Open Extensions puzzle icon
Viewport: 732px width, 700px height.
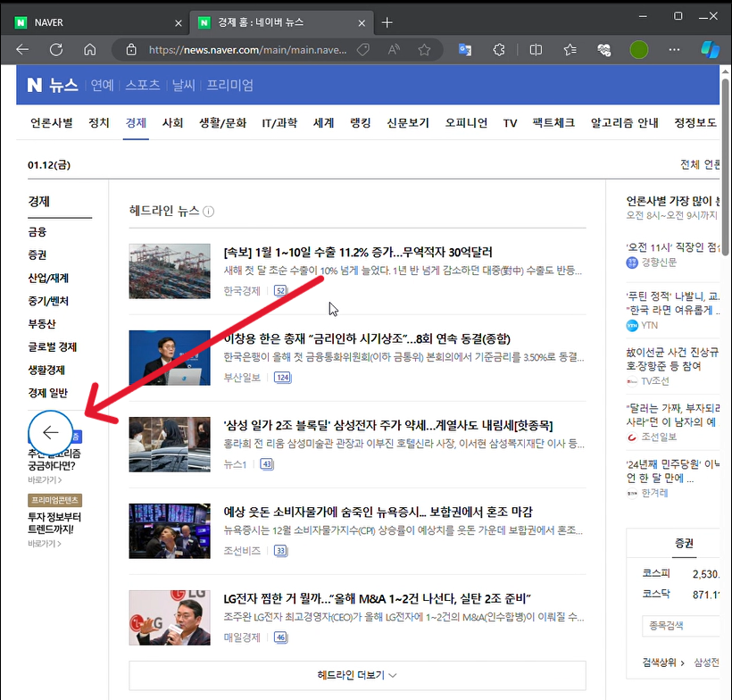pos(499,49)
